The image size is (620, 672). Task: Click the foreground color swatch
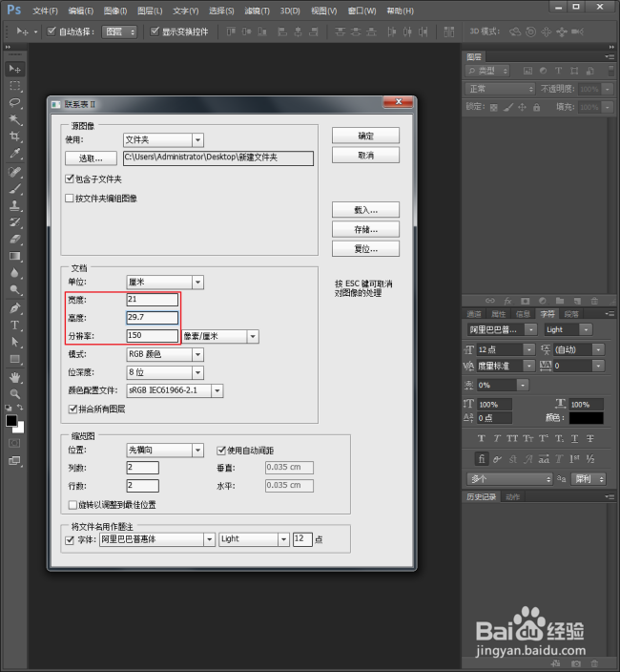pos(11,421)
